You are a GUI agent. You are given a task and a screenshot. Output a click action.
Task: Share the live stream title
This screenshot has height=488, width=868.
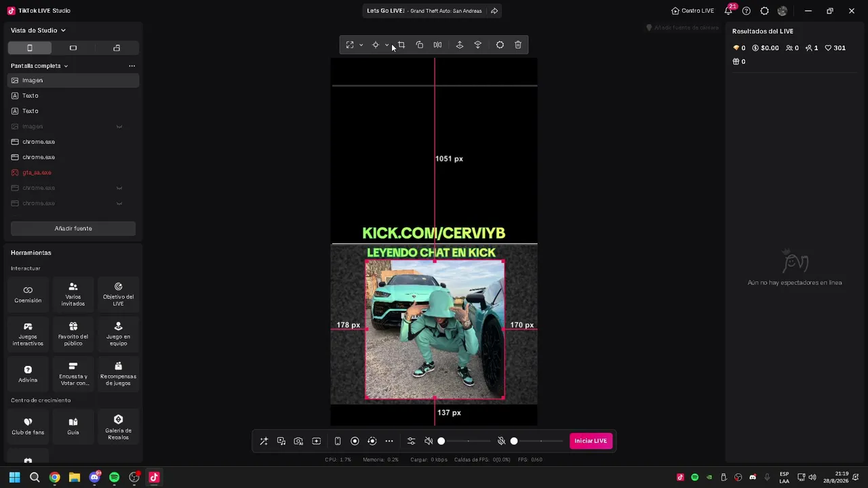pyautogui.click(x=494, y=11)
